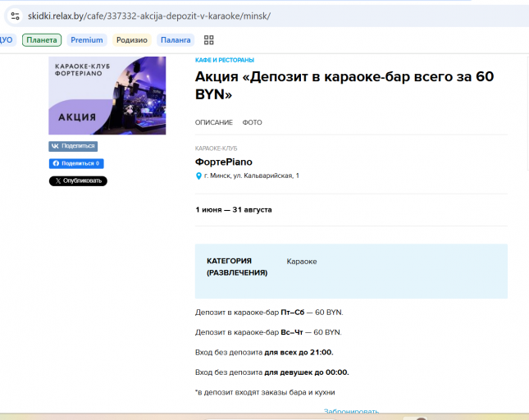Open the site information icon in the address bar
The height and width of the screenshot is (420, 529).
coord(16,16)
